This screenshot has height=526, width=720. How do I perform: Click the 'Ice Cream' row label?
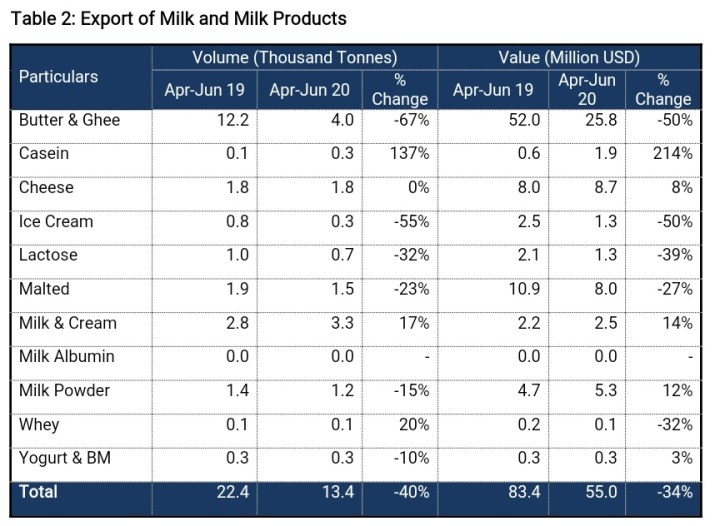[x=56, y=221]
